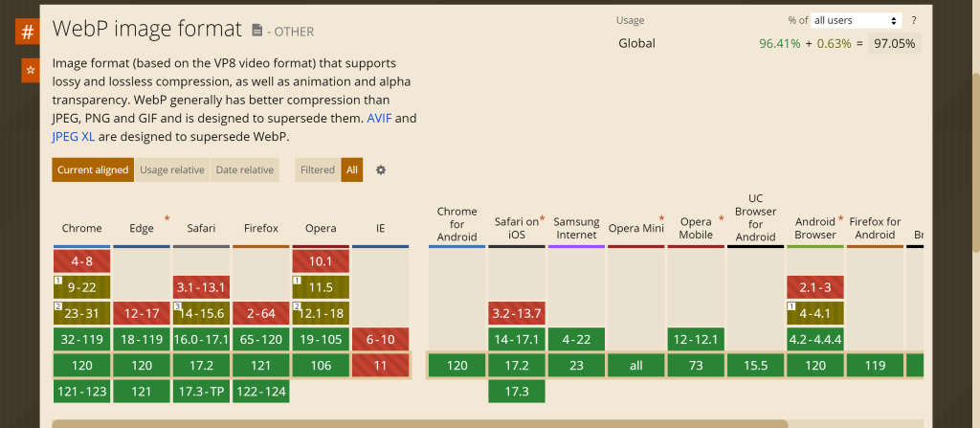Expand Firefox 2-64 version range cell

(261, 313)
